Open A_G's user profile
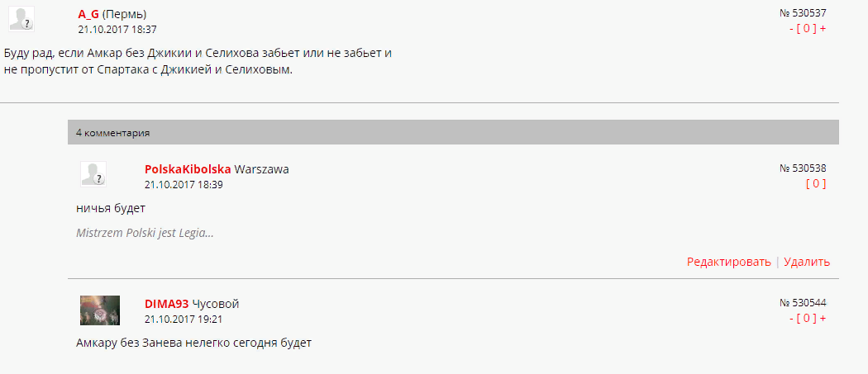This screenshot has width=868, height=374. point(88,14)
